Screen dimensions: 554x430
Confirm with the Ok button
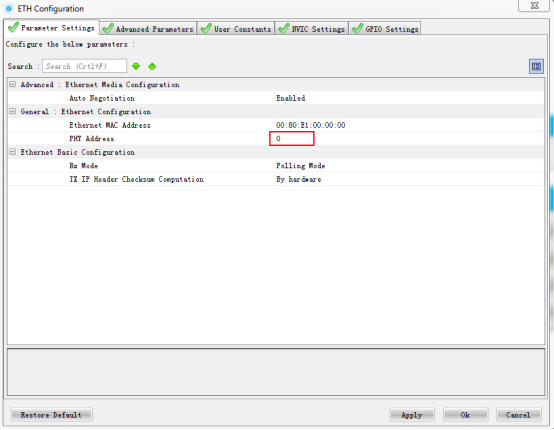click(465, 415)
